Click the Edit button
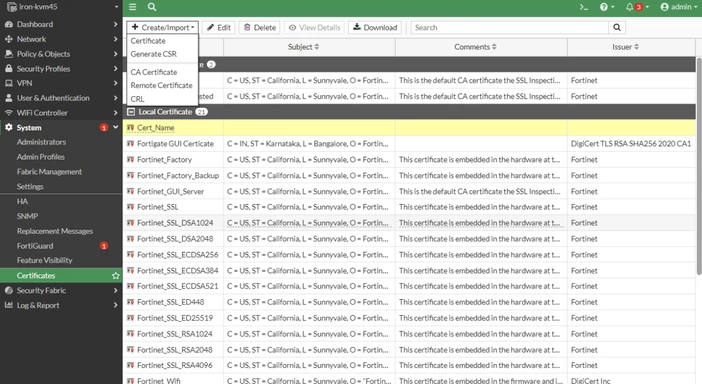This screenshot has width=702, height=384. (219, 27)
